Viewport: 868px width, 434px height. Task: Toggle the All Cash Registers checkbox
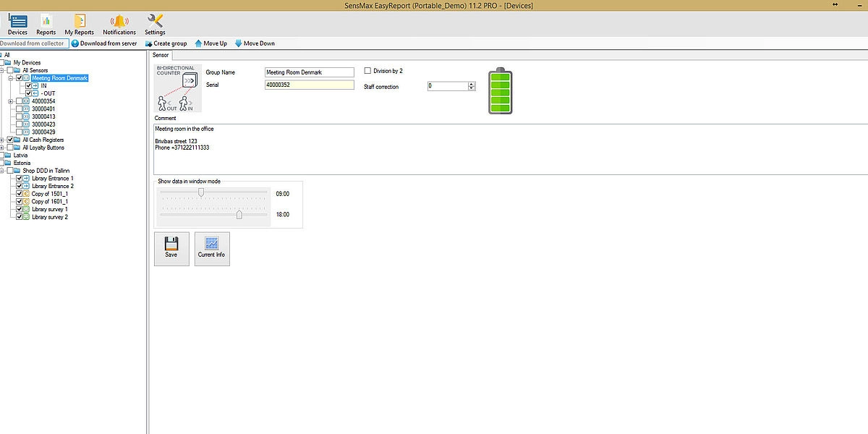(x=10, y=140)
